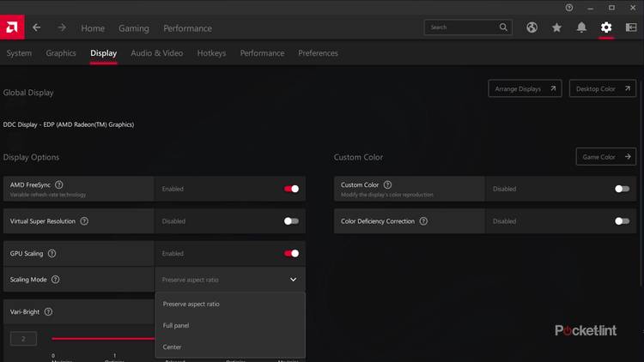
Task: Collapse the Scaling Mode dropdown
Action: click(293, 280)
